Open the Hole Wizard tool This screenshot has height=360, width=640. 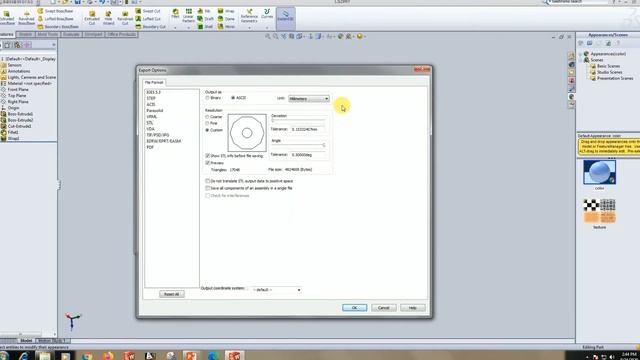(x=108, y=17)
